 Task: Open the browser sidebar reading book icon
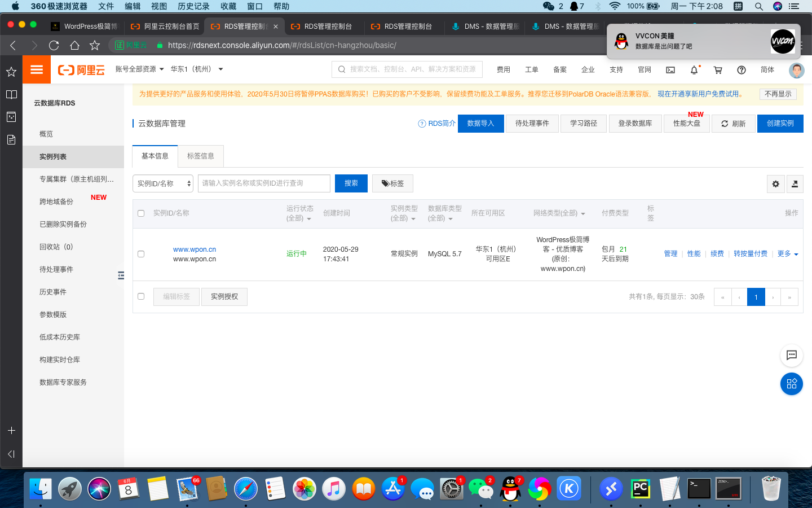(x=11, y=94)
